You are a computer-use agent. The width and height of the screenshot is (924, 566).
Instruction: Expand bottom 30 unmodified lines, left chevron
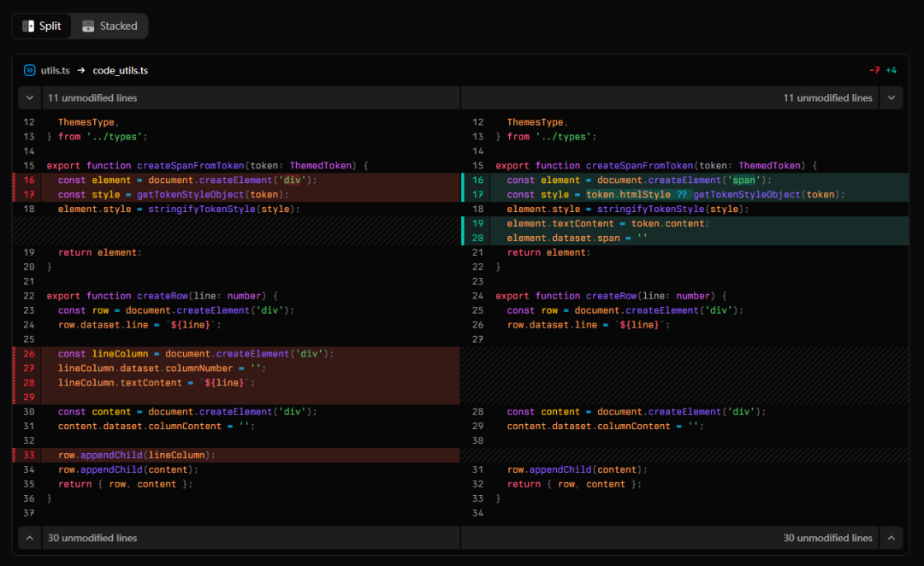pos(29,538)
